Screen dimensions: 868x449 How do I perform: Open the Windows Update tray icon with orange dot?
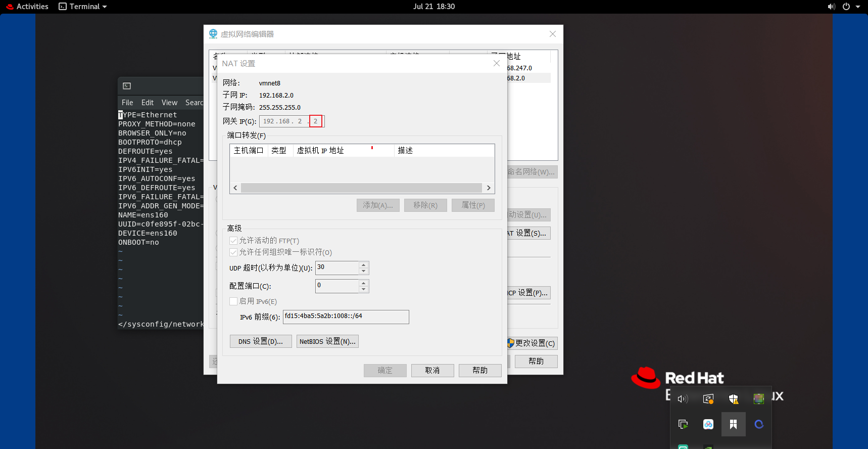click(708, 399)
